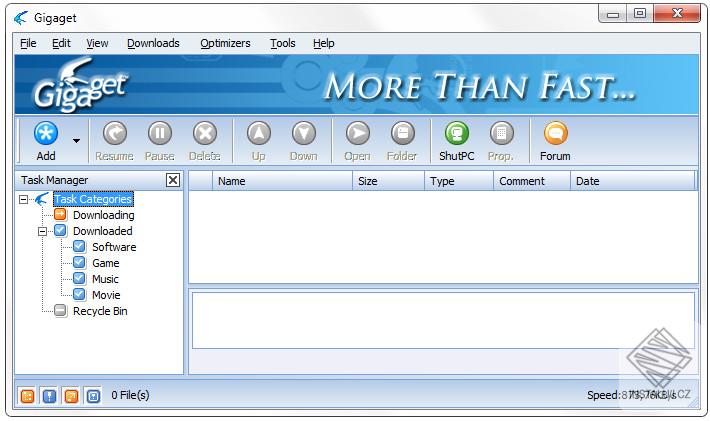Click the Add download toolbar icon

[x=46, y=134]
